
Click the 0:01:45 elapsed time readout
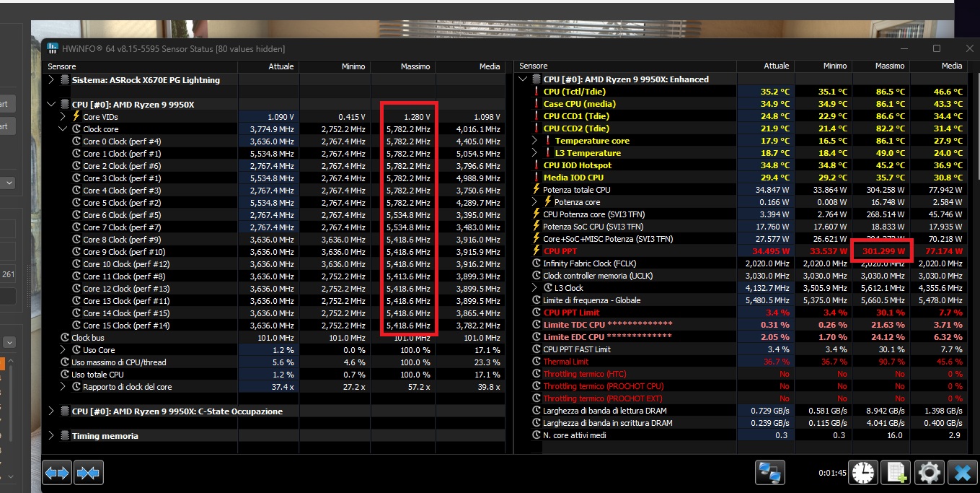(x=831, y=473)
